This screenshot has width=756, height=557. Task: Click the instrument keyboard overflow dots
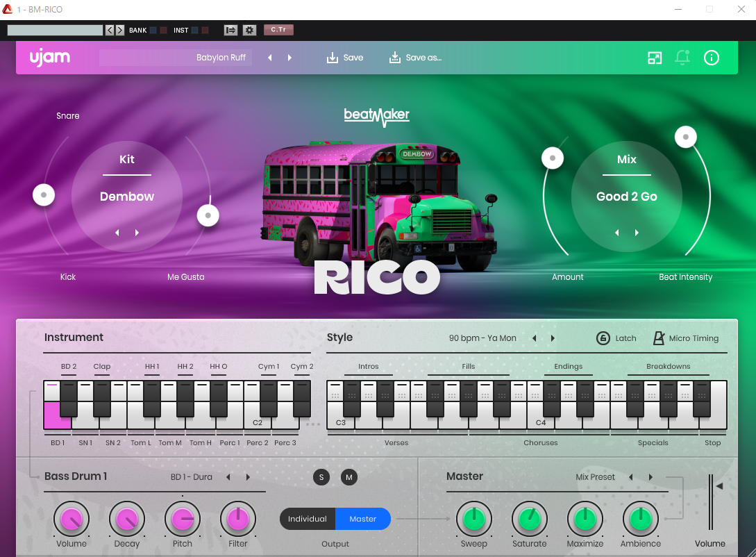313,424
